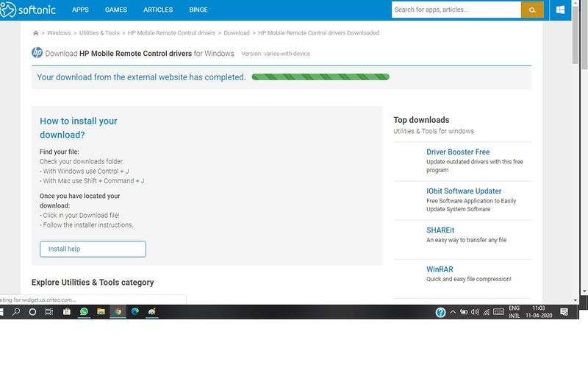Open File Explorer from the taskbar
Viewport: 588px width, 368px height.
101,311
